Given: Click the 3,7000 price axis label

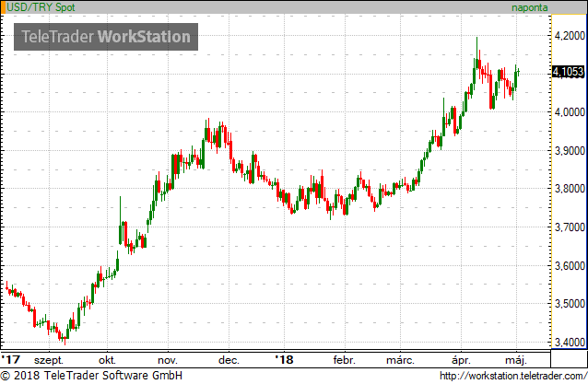Looking at the screenshot, I should point(570,227).
